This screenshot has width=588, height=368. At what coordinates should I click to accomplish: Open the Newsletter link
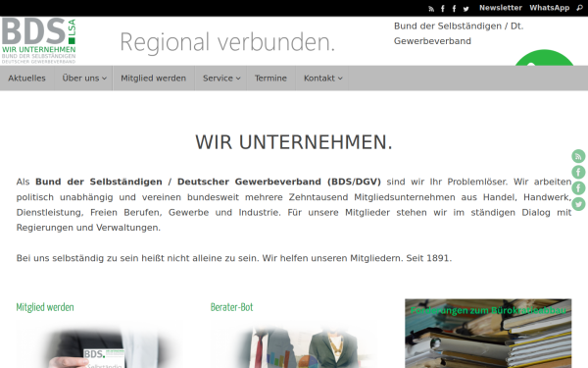point(500,8)
